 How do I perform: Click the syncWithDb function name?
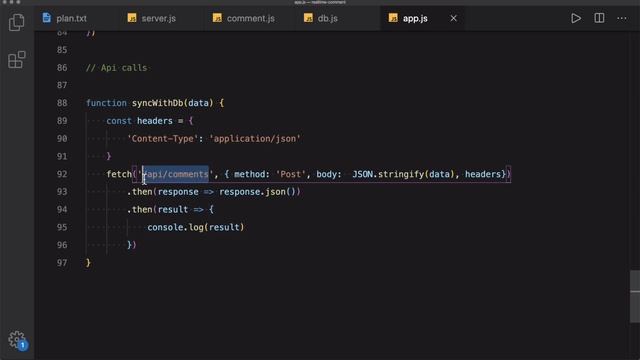(158, 103)
